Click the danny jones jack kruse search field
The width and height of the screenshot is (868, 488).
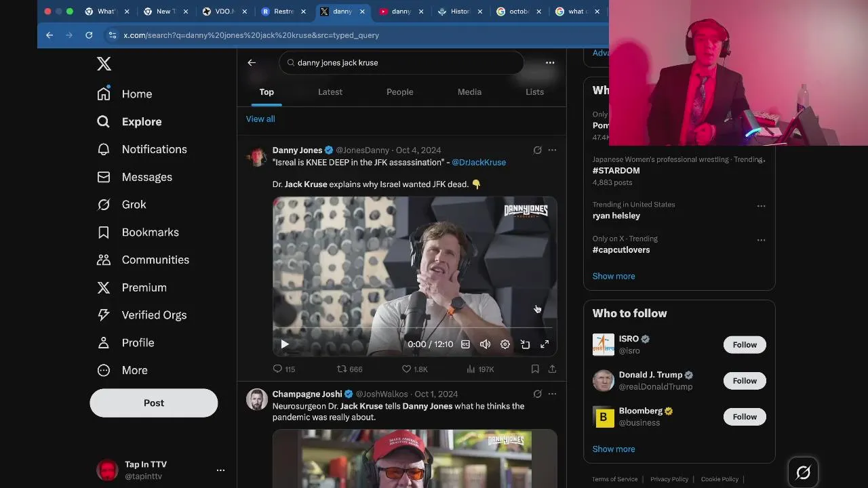point(401,62)
